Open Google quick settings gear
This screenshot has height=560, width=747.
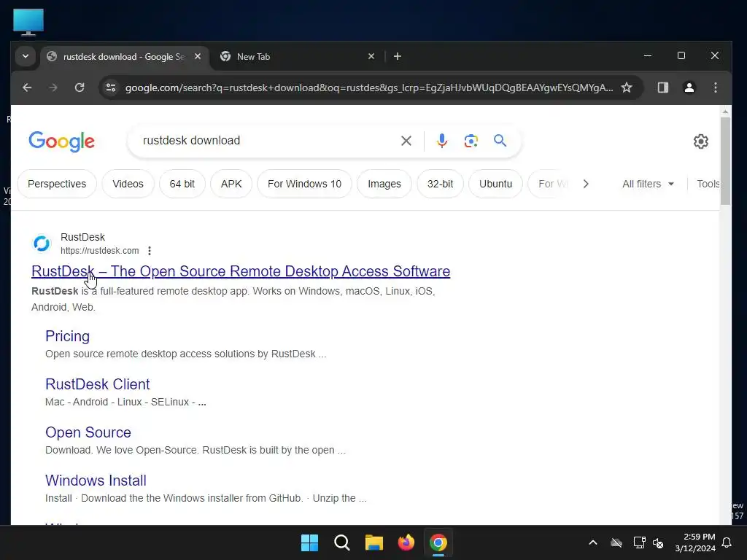[x=701, y=141]
